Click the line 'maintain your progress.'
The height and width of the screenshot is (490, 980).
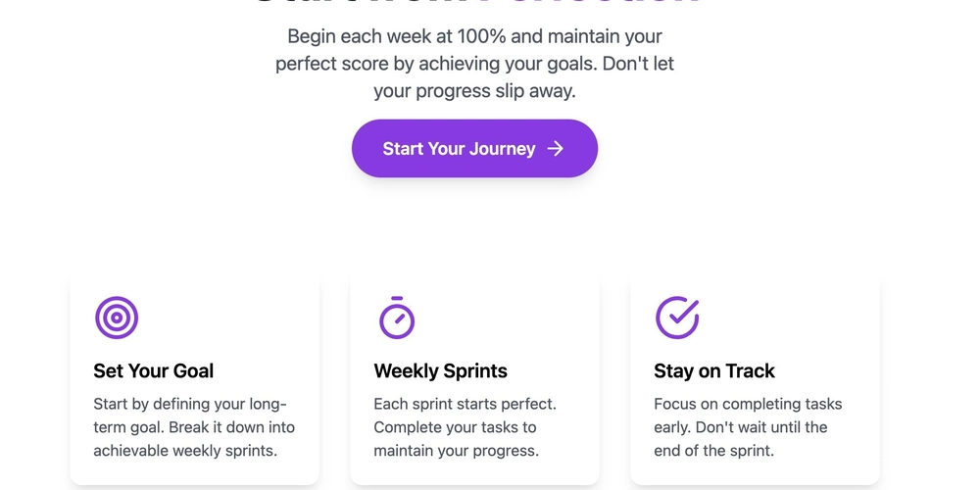pos(457,450)
